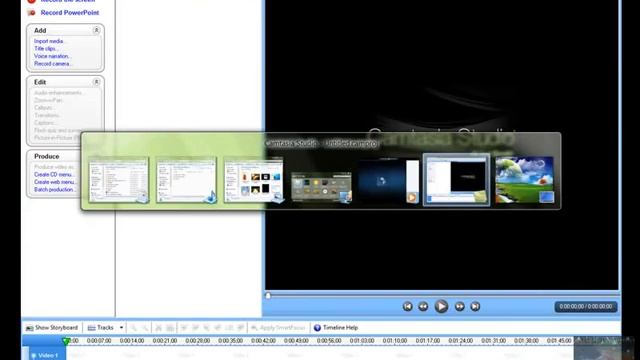The image size is (640, 360).
Task: Switch to the Explorer window showing picture icons
Action: (254, 180)
